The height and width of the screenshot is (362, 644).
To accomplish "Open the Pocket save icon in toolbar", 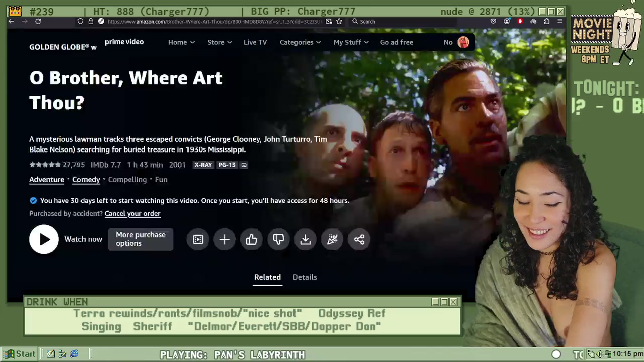I will 493,21.
